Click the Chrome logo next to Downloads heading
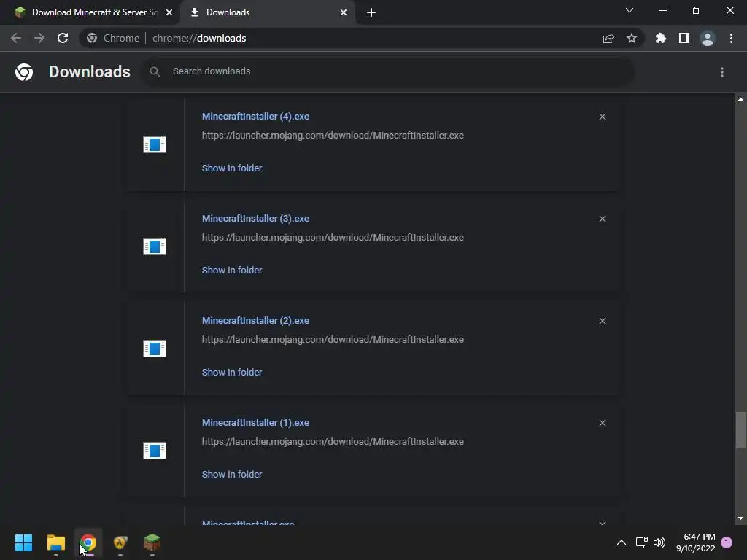 24,72
